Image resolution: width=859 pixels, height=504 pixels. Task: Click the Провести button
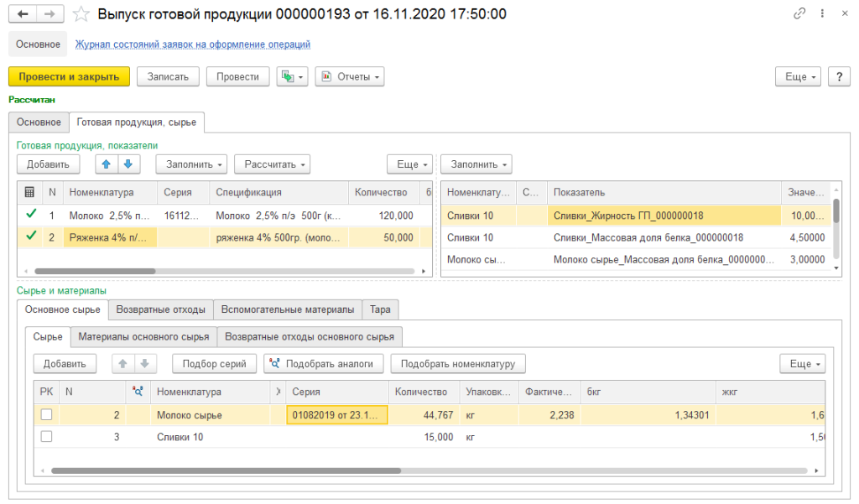[x=237, y=76]
